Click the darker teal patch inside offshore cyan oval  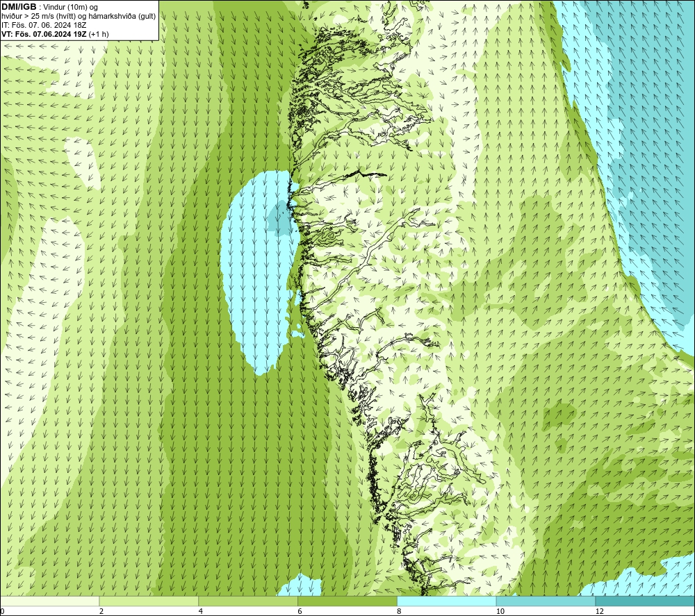pos(282,217)
